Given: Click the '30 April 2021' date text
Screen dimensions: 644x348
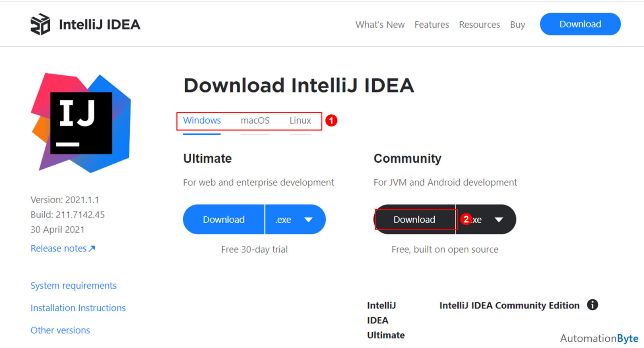Looking at the screenshot, I should coord(58,230).
